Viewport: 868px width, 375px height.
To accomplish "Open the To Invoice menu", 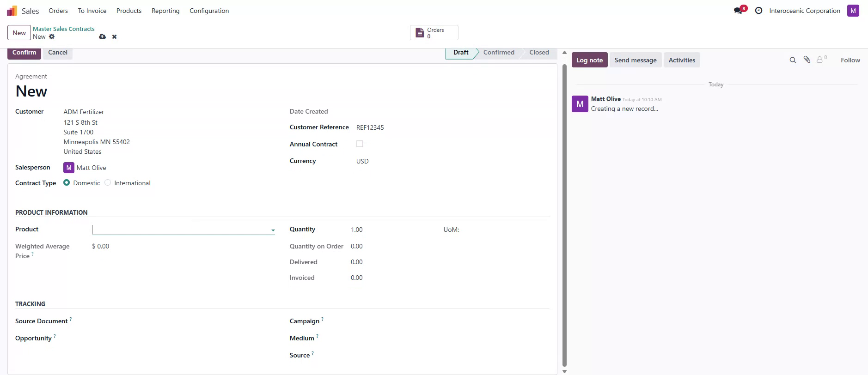I will (92, 11).
